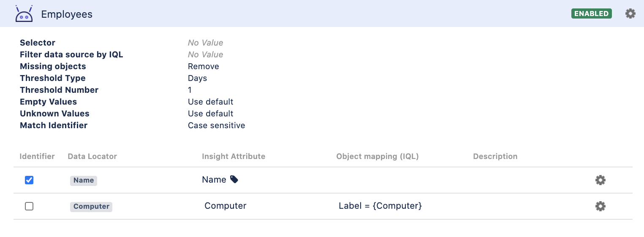The width and height of the screenshot is (644, 237).
Task: Click the ENABLED status badge
Action: pyautogui.click(x=591, y=13)
